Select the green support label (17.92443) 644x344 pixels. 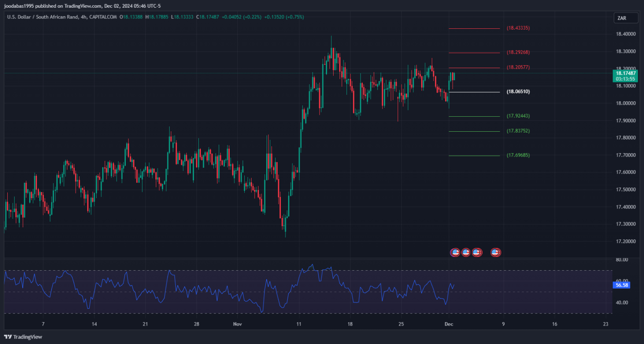(518, 116)
